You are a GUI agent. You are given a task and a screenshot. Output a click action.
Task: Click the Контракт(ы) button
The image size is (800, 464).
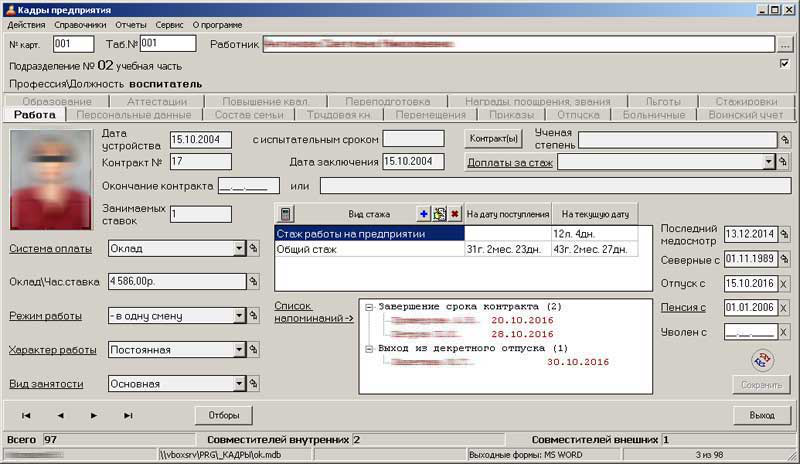click(x=493, y=139)
